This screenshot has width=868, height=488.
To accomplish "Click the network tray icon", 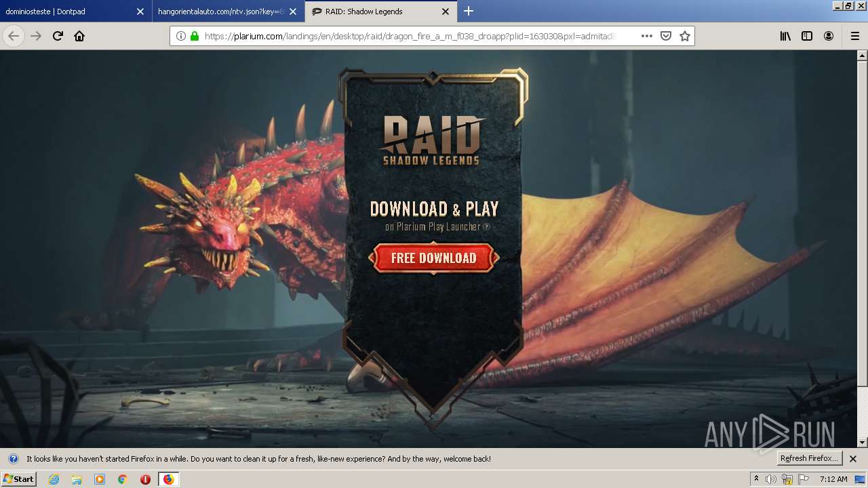I will coord(787,479).
